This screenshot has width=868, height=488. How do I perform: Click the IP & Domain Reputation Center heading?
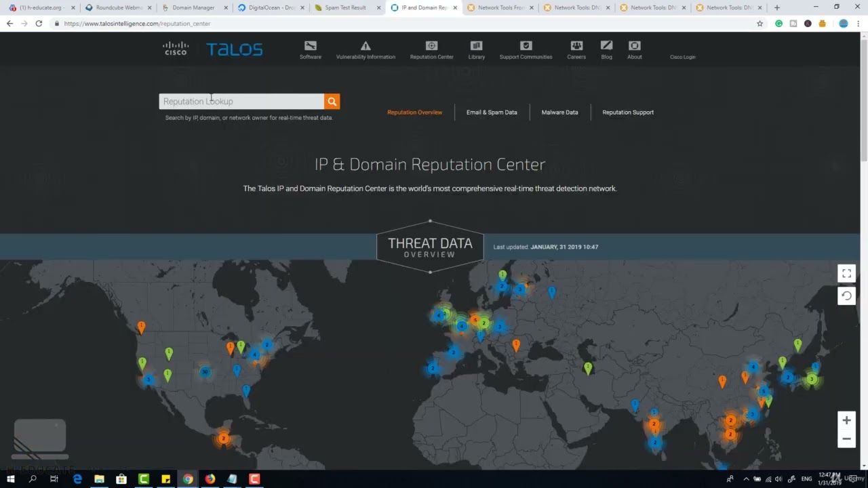tap(430, 165)
